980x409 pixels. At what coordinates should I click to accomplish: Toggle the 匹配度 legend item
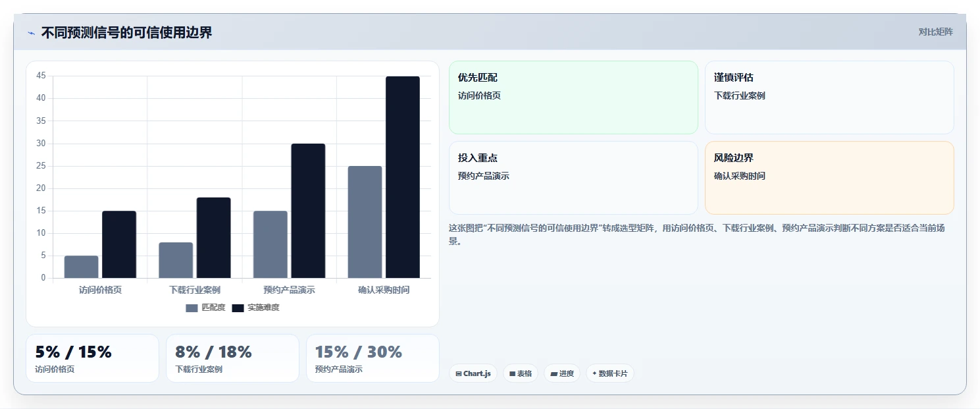pos(205,308)
